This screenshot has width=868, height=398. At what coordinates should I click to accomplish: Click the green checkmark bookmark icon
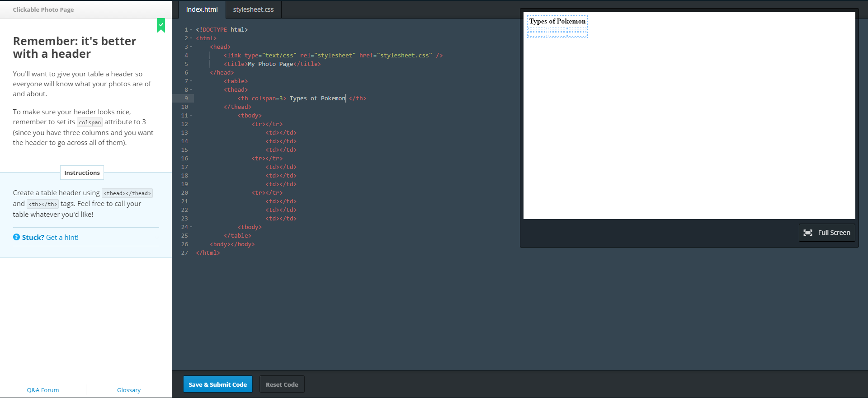click(161, 25)
